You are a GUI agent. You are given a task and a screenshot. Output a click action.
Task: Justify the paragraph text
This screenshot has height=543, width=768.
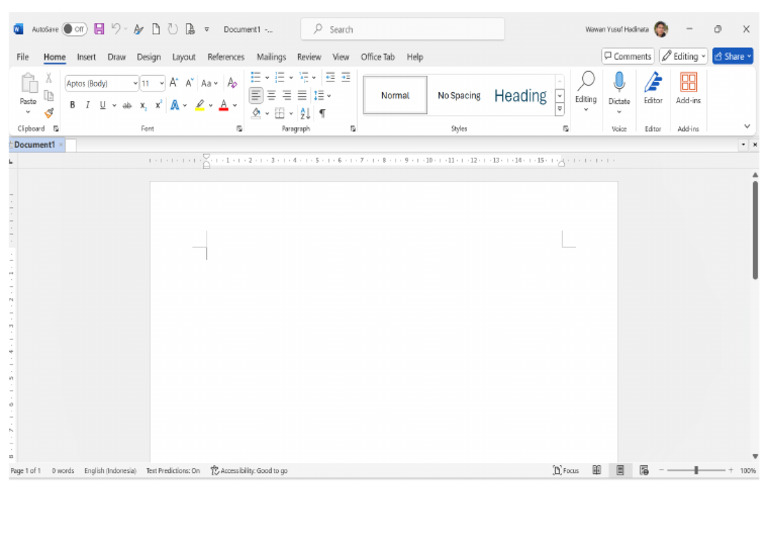click(x=302, y=95)
